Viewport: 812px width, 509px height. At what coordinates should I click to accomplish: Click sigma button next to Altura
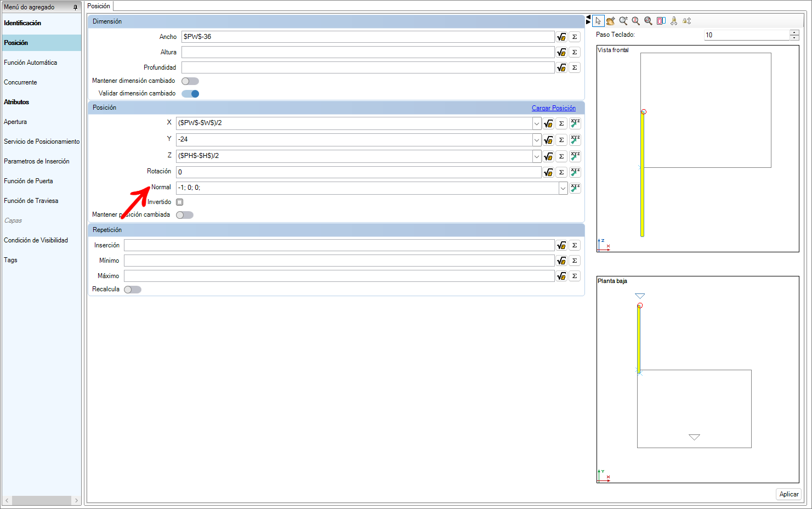point(575,52)
